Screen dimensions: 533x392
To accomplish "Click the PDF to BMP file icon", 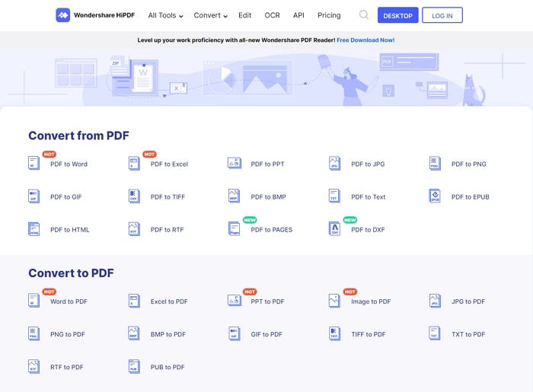I will coord(234,196).
